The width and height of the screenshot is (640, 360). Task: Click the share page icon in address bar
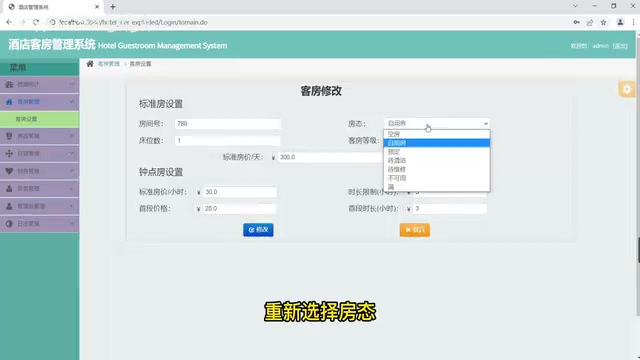tap(590, 22)
